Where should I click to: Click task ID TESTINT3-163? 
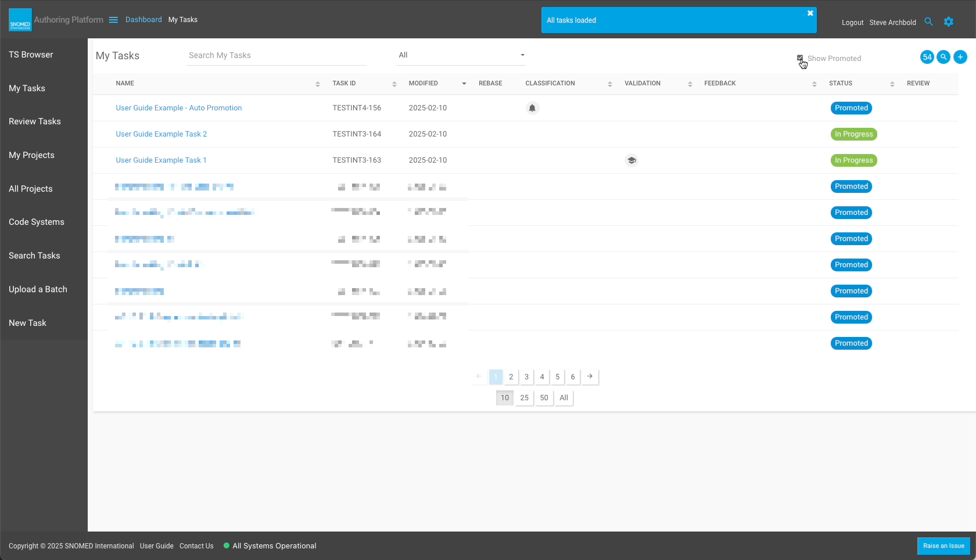coord(357,160)
